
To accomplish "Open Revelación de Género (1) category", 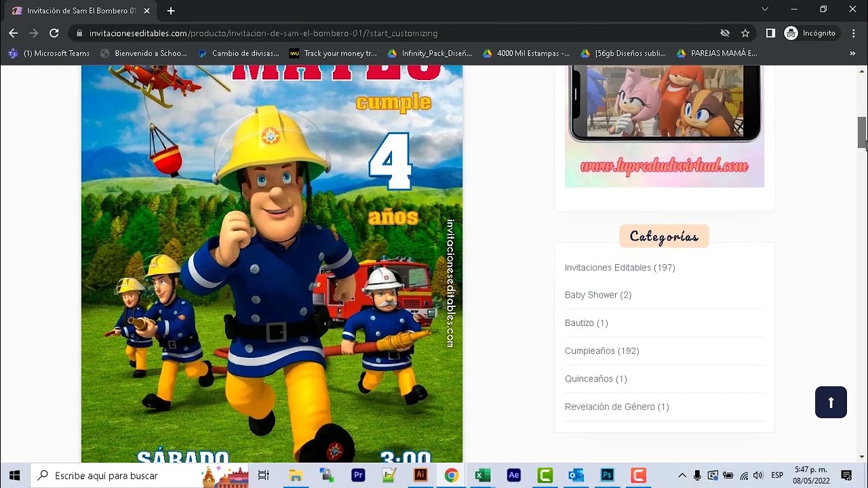I will [617, 407].
